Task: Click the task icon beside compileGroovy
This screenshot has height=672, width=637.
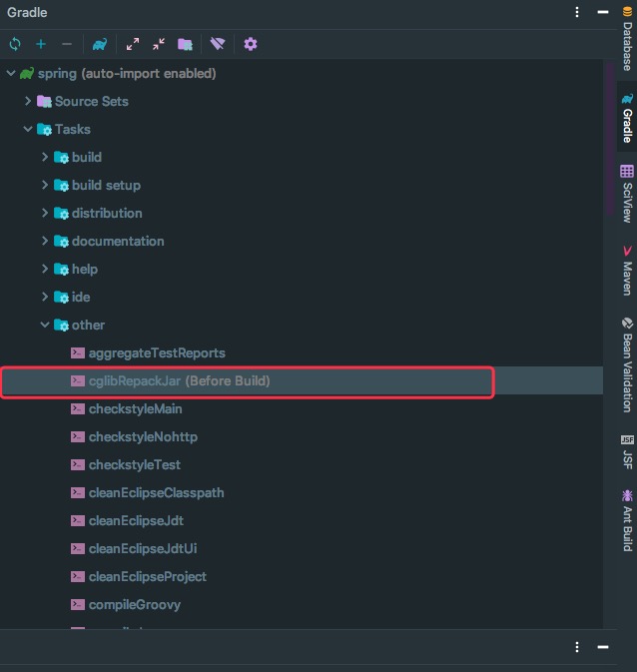Action: point(78,604)
